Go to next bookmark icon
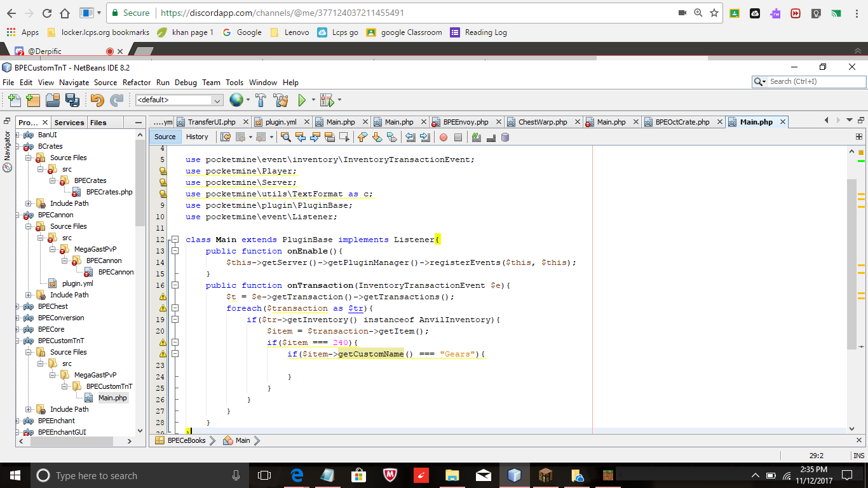 click(377, 137)
